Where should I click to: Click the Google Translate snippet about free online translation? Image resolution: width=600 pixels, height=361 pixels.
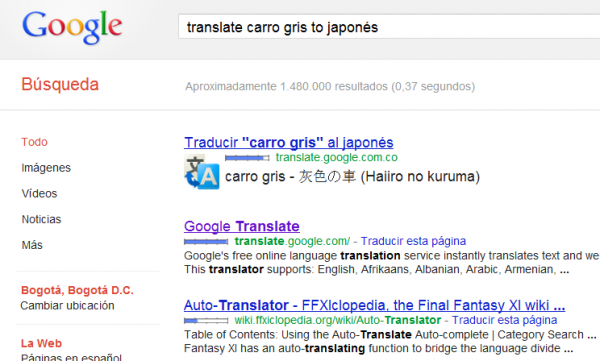coord(392,263)
